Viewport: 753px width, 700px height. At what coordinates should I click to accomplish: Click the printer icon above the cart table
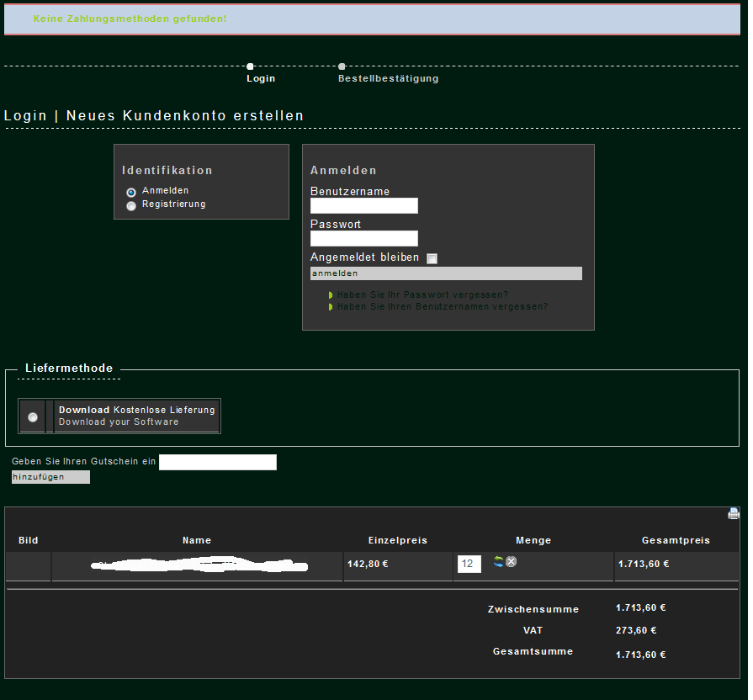tap(734, 513)
